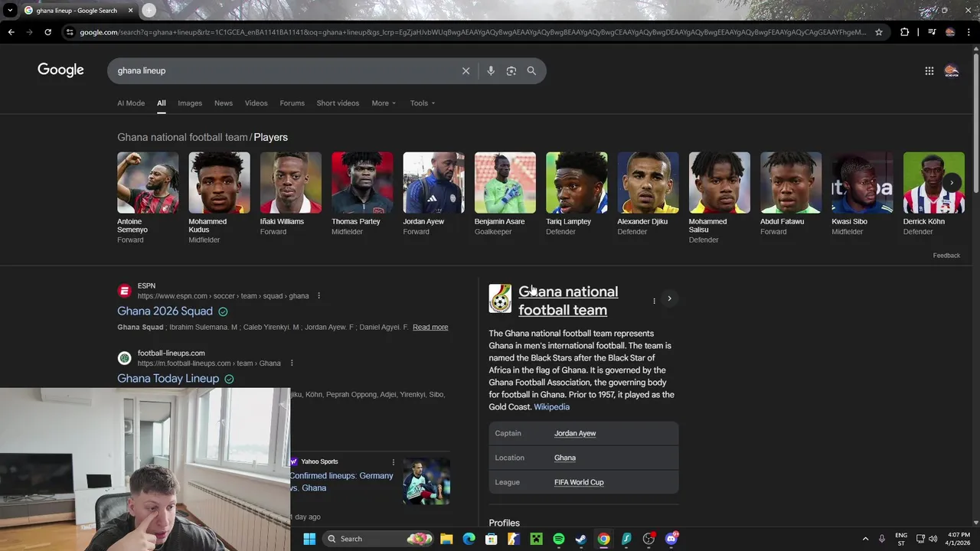The height and width of the screenshot is (551, 980).
Task: Open the Ghana Today Lineup link
Action: 168,379
